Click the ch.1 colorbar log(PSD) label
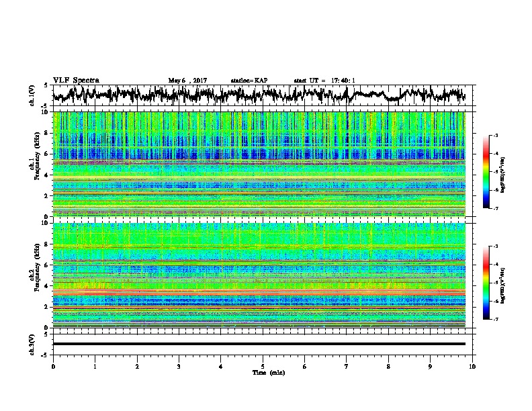532x411 pixels. coord(503,175)
